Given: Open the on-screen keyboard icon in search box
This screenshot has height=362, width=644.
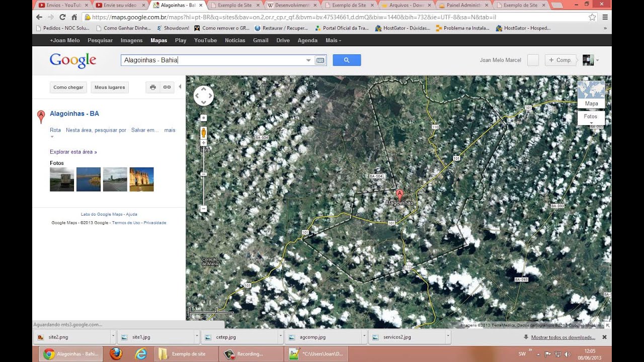Looking at the screenshot, I should 320,60.
